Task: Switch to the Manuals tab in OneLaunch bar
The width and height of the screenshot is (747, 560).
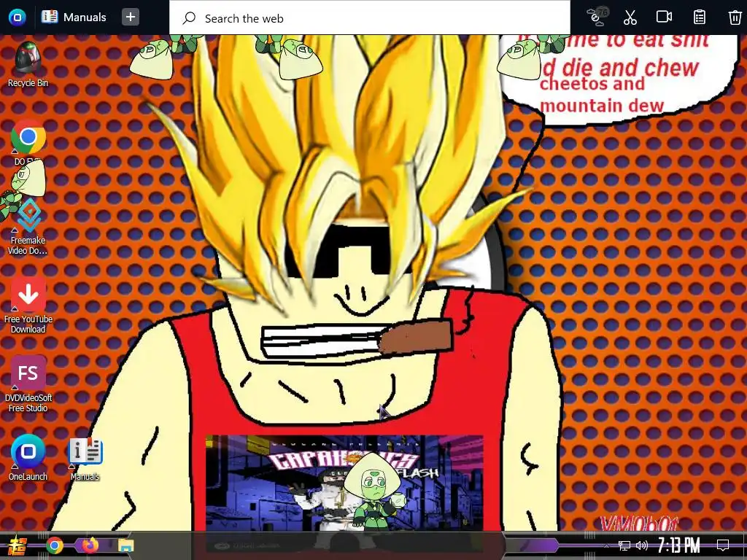Action: 74,17
